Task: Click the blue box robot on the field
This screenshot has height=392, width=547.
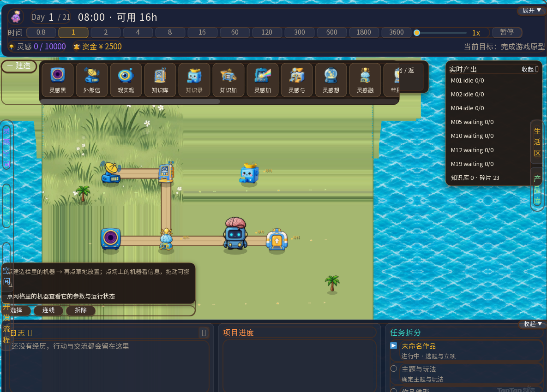Action: 249,173
